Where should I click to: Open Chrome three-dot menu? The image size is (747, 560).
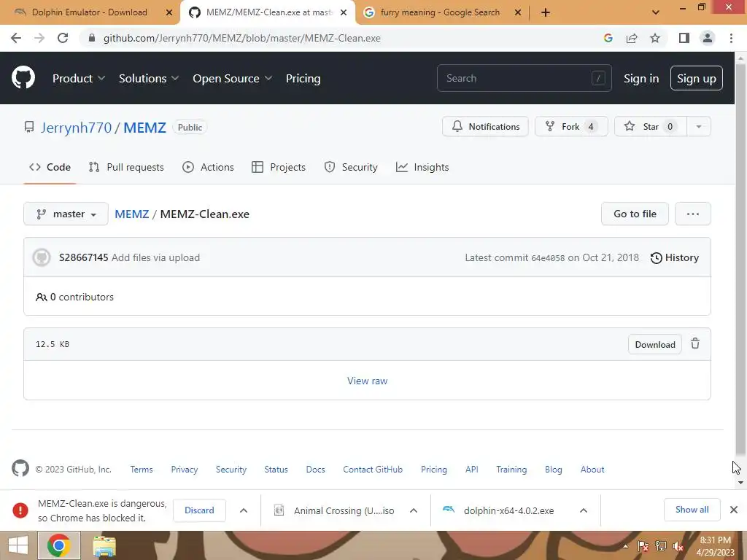coord(731,38)
